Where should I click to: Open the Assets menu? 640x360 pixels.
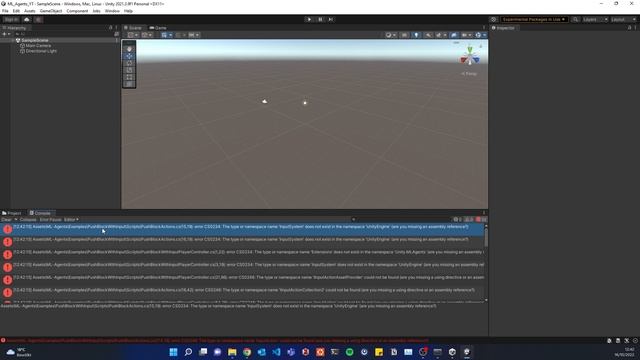coord(29,11)
